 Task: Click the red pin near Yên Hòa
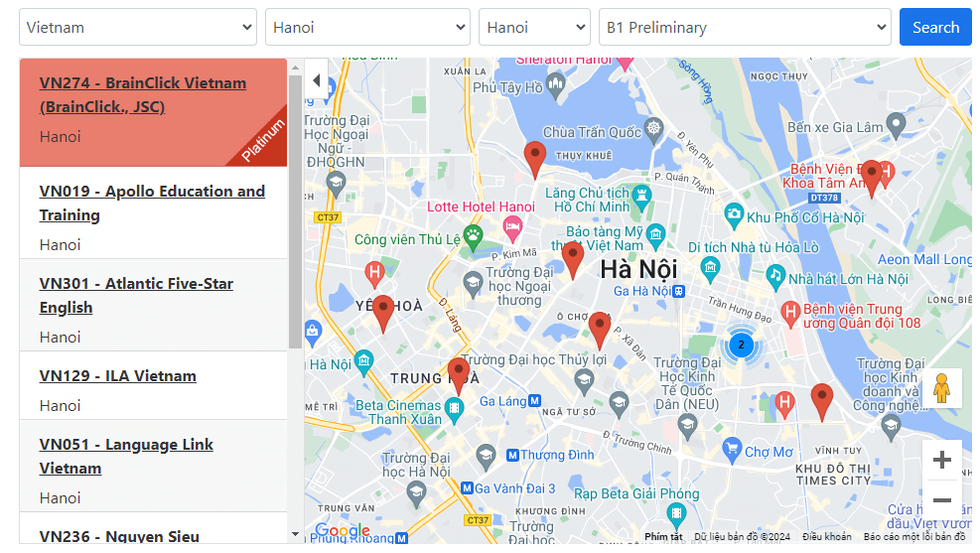(382, 311)
